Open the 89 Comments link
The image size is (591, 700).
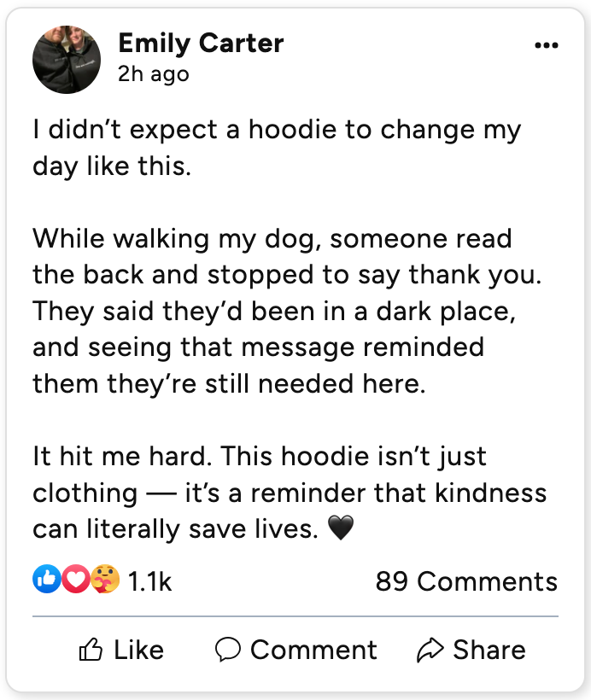[x=466, y=582]
